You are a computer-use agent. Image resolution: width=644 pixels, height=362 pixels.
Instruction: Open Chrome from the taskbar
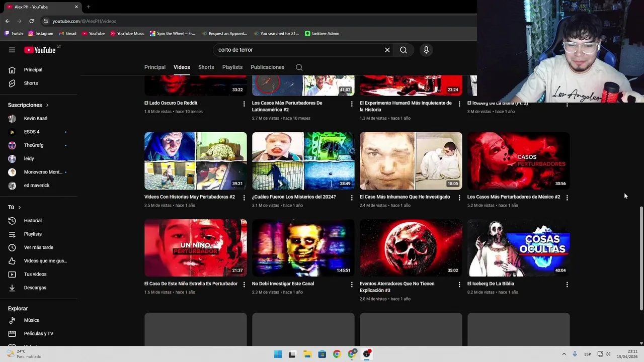(x=337, y=354)
